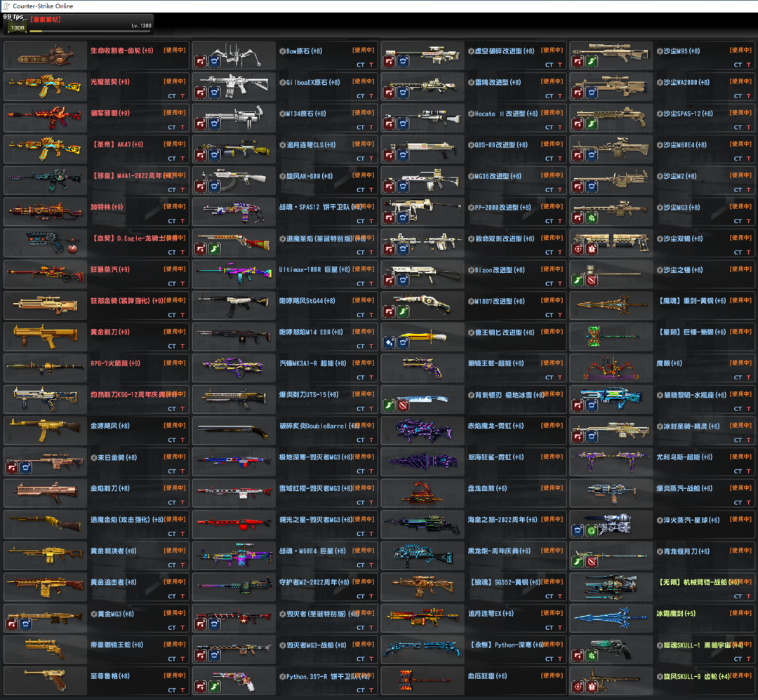Click red crosshair badge on 沙尘双蝎 thumbnail
This screenshot has height=700, width=758.
click(578, 249)
